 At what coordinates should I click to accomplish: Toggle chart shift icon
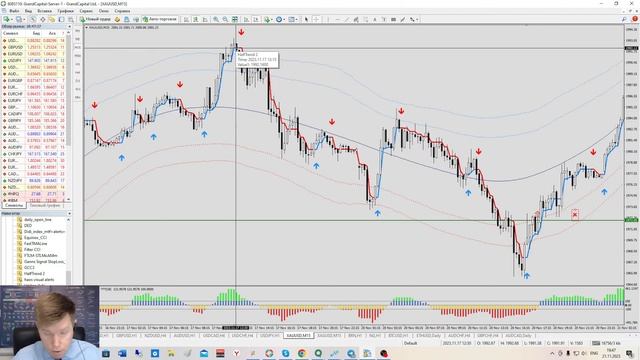[x=256, y=19]
